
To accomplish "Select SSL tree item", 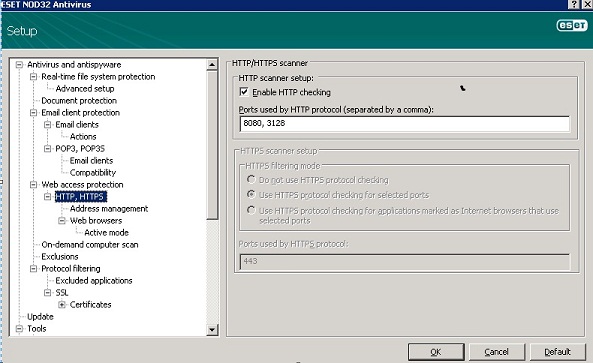I will (62, 293).
